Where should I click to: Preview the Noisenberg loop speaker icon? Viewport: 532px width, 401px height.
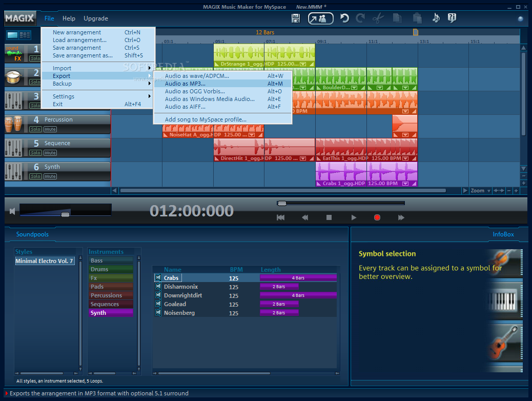[158, 312]
